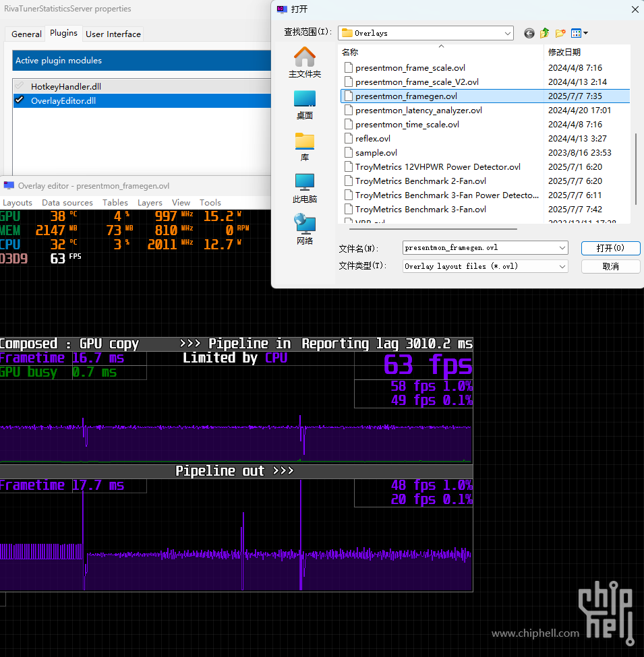The width and height of the screenshot is (644, 657).
Task: Select the Active plugin modules header
Action: tap(142, 61)
